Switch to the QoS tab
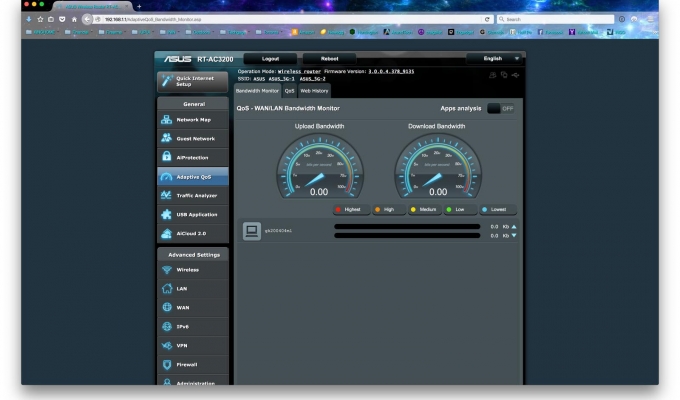The height and width of the screenshot is (400, 680). coord(289,91)
